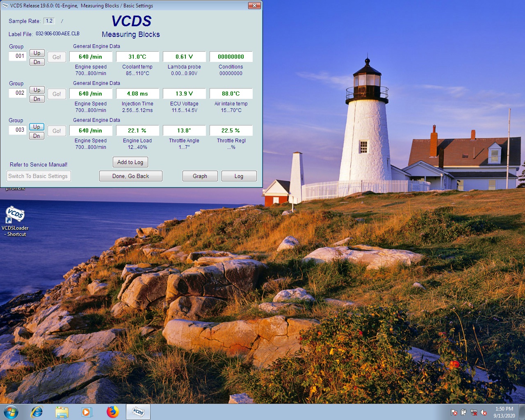525x420 pixels.
Task: Open the Action Center flag icon
Action: pos(454,412)
